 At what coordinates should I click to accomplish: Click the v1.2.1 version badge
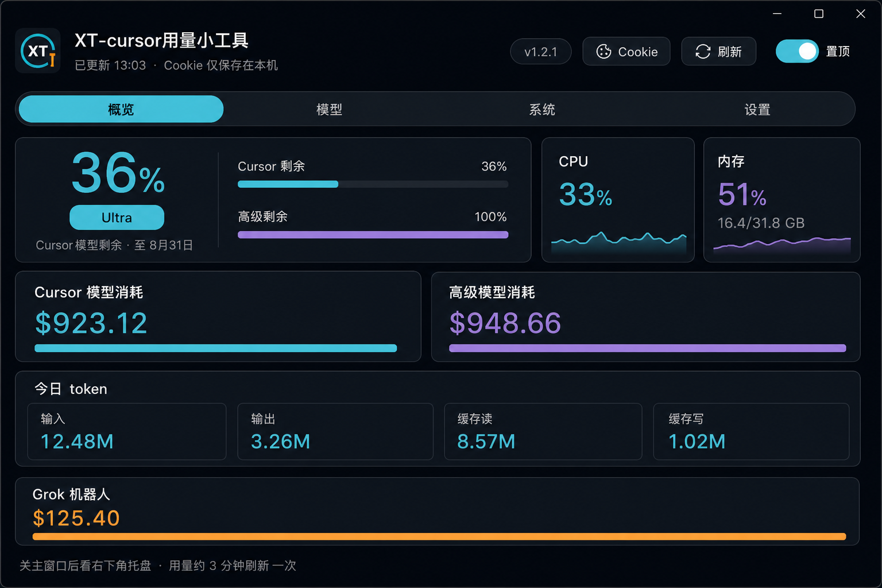pos(541,52)
